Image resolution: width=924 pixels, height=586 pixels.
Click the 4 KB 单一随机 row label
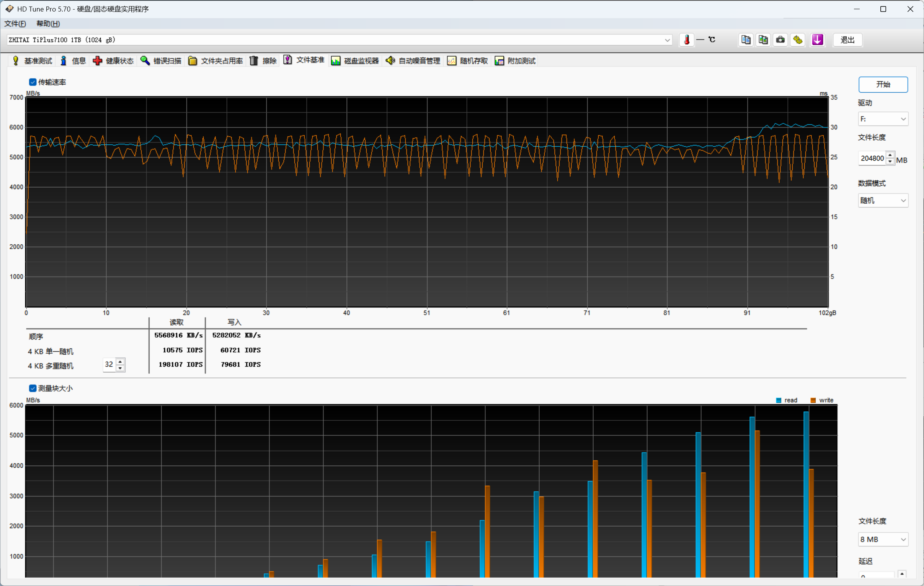50,351
